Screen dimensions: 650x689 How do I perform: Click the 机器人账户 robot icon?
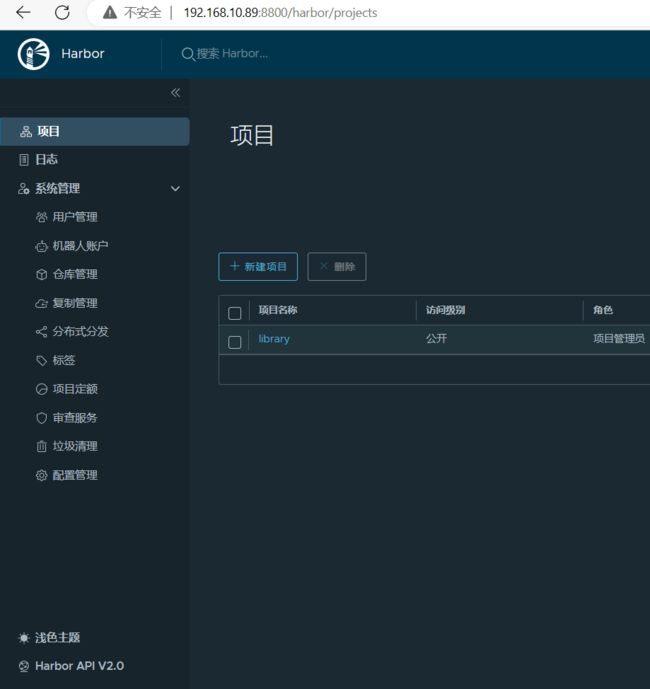point(41,246)
